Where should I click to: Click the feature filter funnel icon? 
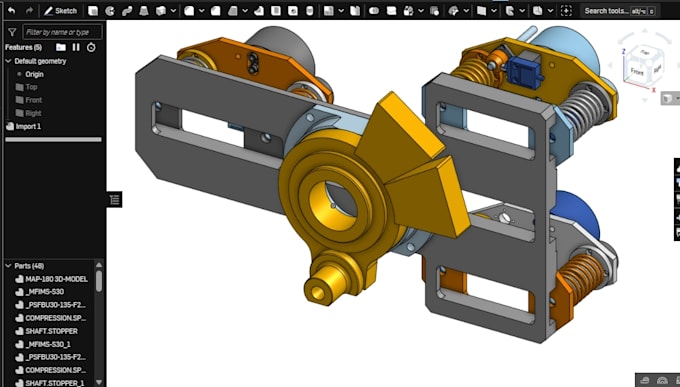[x=12, y=32]
